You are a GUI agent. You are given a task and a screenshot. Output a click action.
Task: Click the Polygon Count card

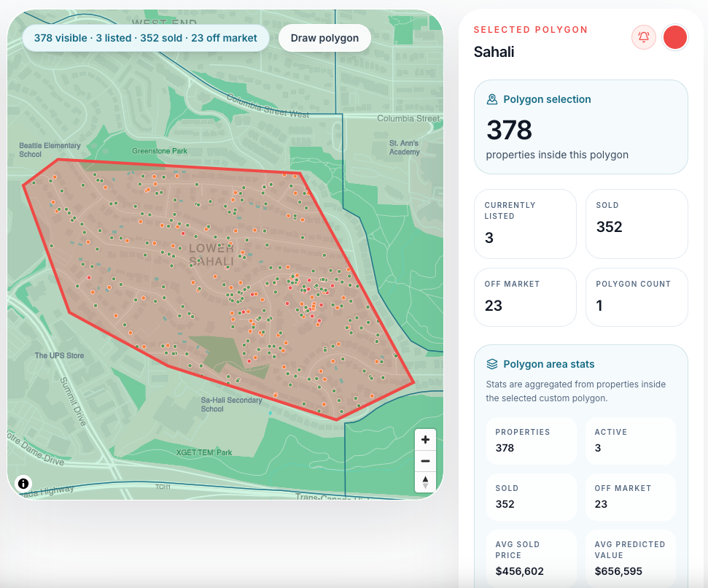[x=637, y=297]
